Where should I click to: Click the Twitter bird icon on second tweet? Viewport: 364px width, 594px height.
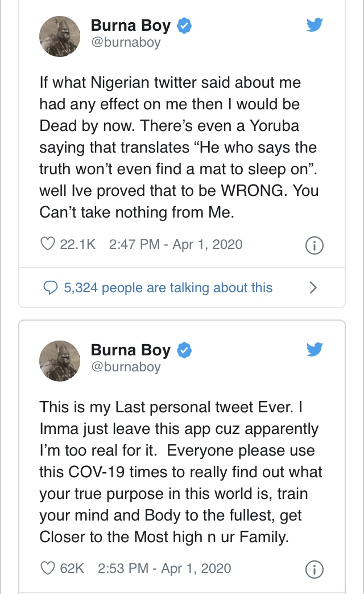coord(315,349)
